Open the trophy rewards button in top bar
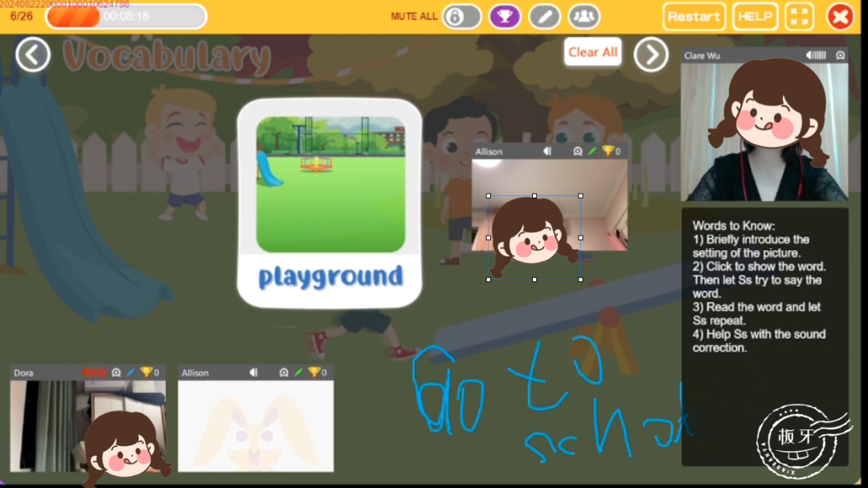The height and width of the screenshot is (488, 868). (505, 17)
